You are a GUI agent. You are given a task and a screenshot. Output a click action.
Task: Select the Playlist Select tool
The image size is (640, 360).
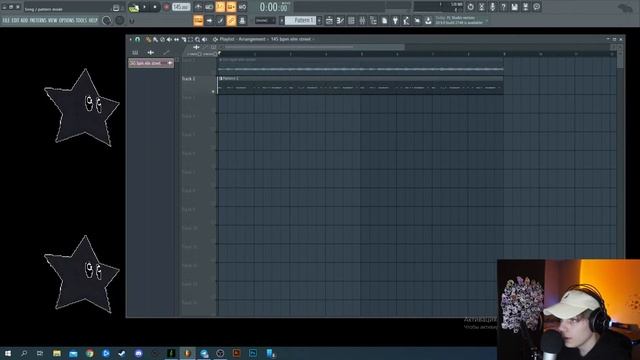190,40
